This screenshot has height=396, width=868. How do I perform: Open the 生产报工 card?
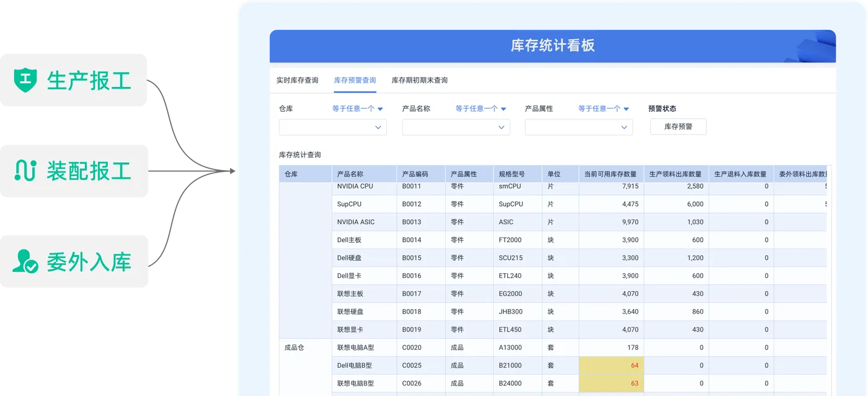[73, 80]
